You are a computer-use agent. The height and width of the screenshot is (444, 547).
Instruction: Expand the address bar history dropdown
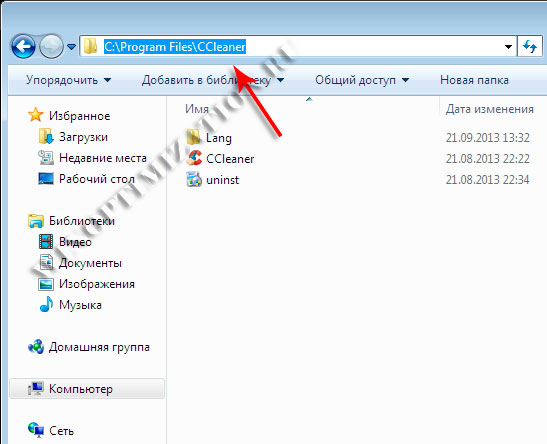508,46
